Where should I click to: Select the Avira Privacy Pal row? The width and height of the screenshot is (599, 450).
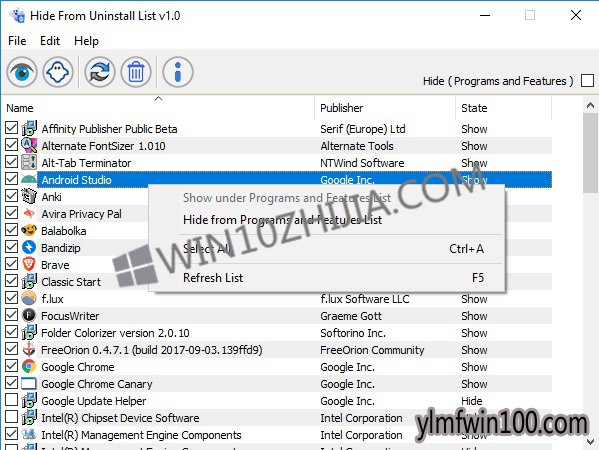coord(277,214)
